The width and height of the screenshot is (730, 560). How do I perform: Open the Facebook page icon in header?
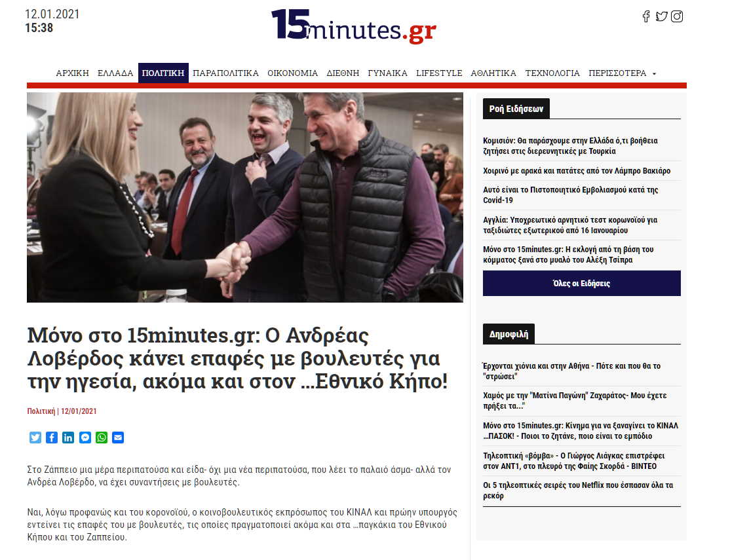click(645, 17)
